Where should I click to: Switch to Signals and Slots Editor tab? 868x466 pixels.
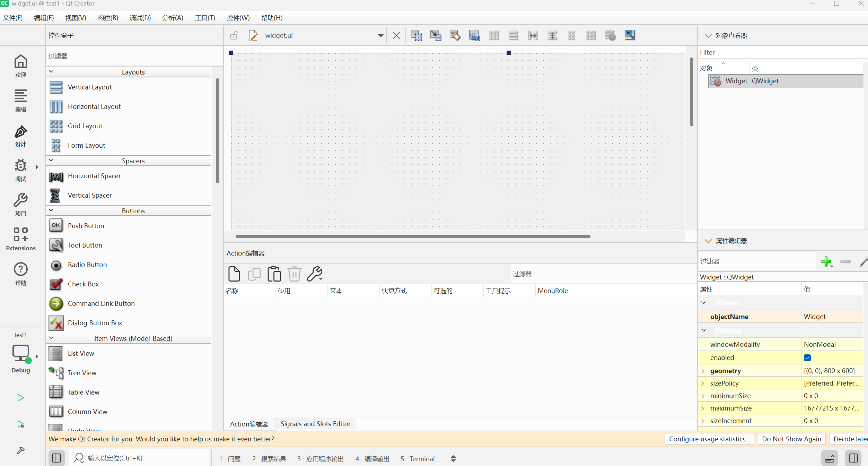click(x=315, y=424)
